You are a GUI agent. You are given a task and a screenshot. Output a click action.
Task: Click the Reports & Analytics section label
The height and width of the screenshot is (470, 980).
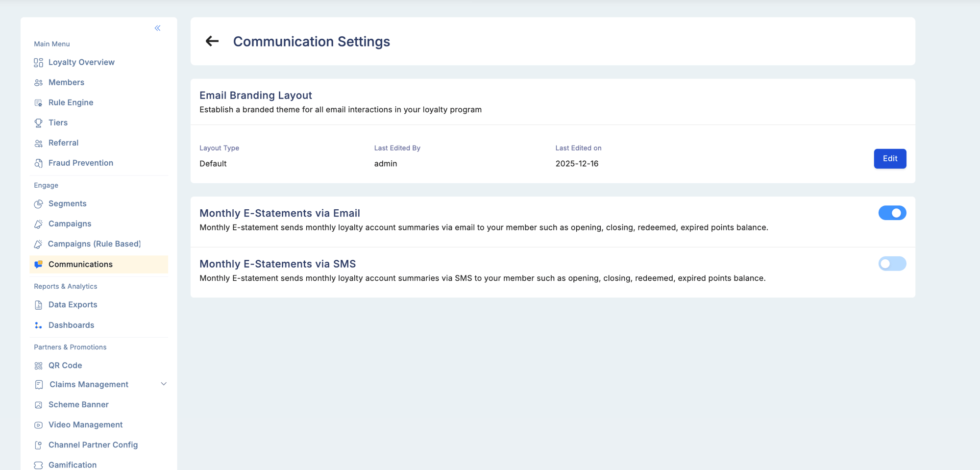pyautogui.click(x=66, y=286)
